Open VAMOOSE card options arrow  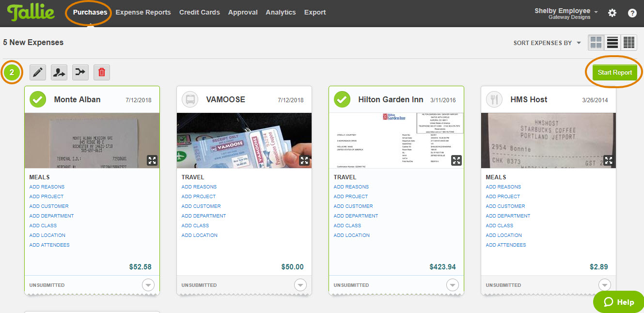300,285
